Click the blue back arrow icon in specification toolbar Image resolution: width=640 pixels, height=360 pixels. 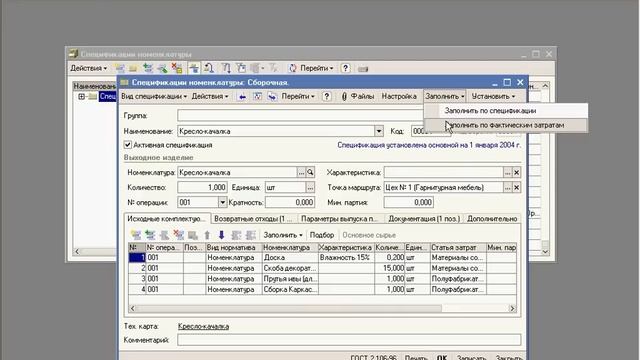click(242, 97)
